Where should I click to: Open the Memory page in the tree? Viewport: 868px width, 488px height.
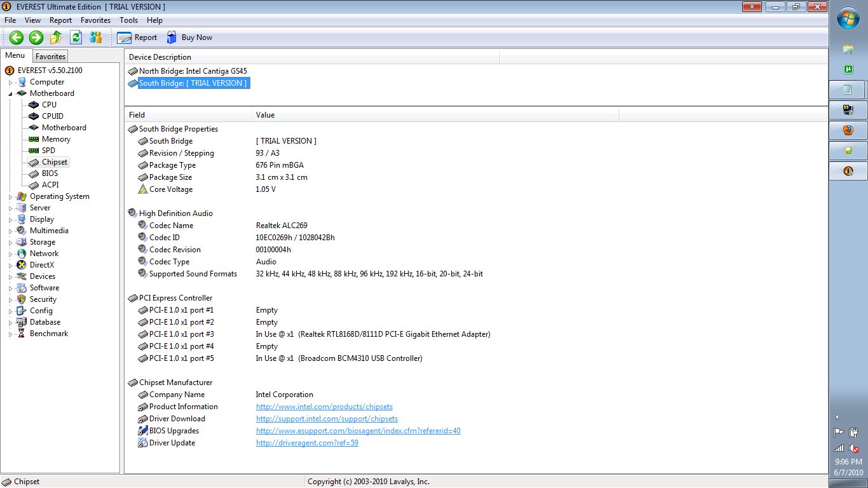click(56, 139)
